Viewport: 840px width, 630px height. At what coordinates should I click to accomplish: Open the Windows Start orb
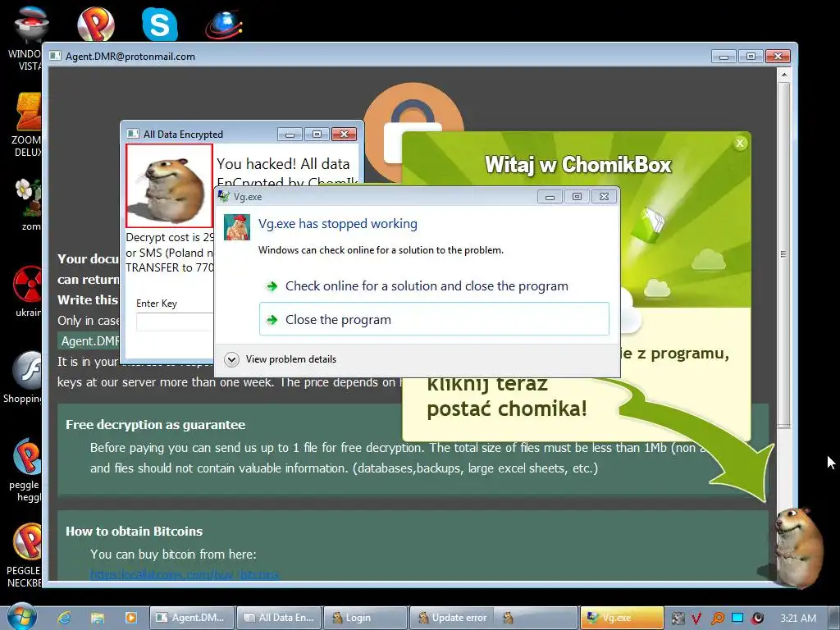click(x=21, y=617)
